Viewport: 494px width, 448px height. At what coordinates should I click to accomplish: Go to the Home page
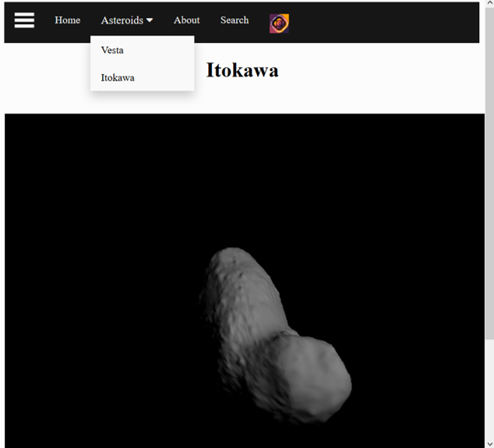click(x=68, y=20)
